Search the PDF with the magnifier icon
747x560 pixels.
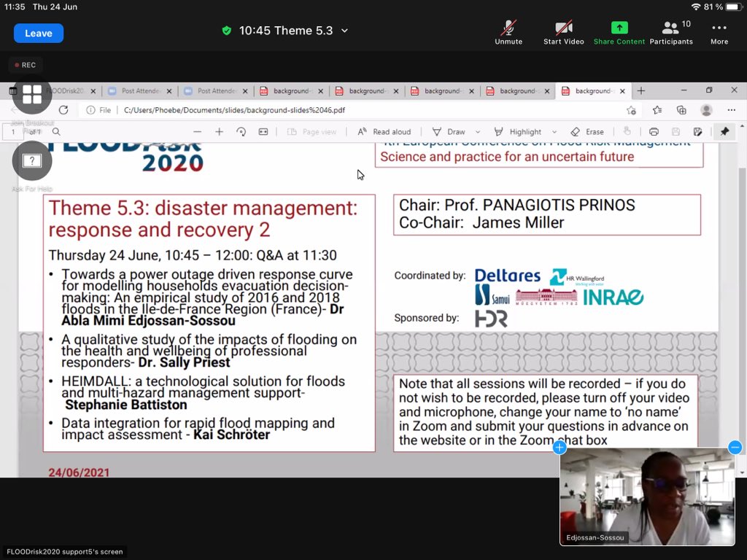56,132
